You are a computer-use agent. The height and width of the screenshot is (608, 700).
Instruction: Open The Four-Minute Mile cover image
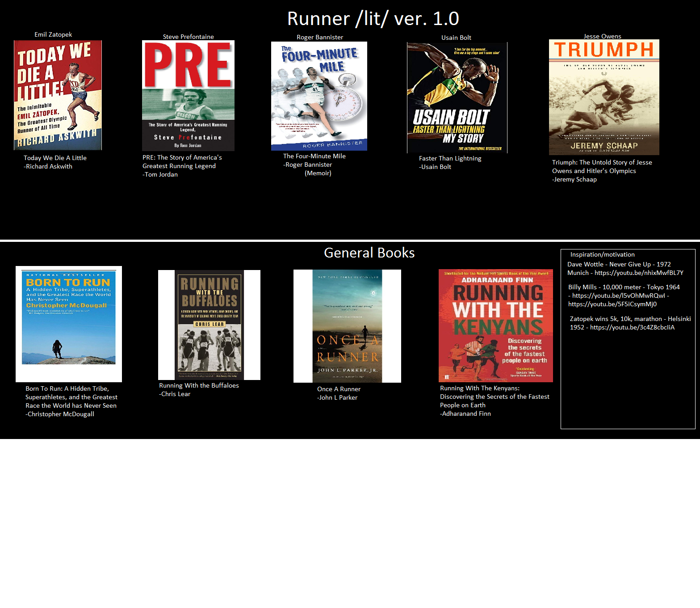319,96
